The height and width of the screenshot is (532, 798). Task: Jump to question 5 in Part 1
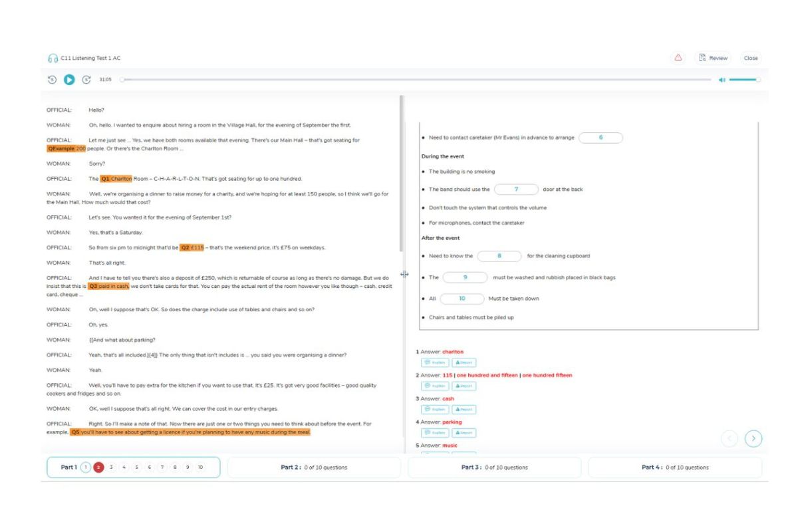point(137,467)
